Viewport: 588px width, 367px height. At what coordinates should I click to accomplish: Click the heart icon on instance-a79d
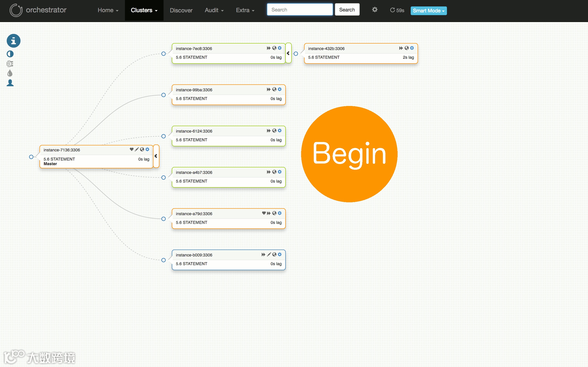(264, 213)
